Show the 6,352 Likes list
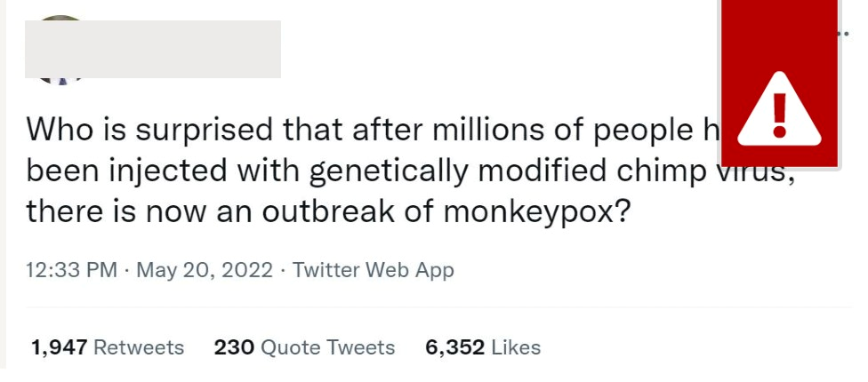The height and width of the screenshot is (382, 868). pos(482,347)
